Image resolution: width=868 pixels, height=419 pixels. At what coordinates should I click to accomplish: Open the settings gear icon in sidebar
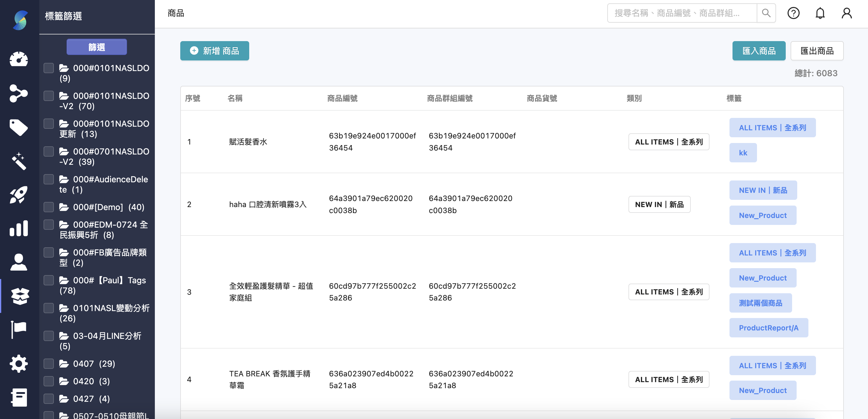(18, 363)
